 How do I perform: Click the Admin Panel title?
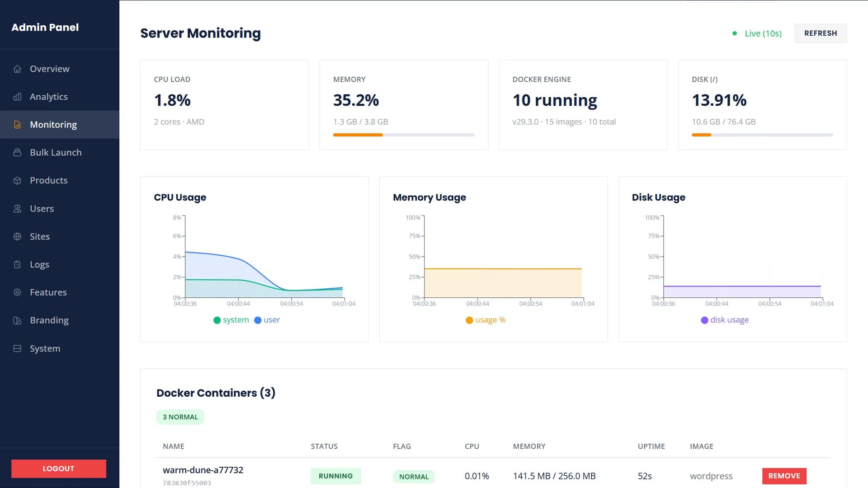click(45, 28)
